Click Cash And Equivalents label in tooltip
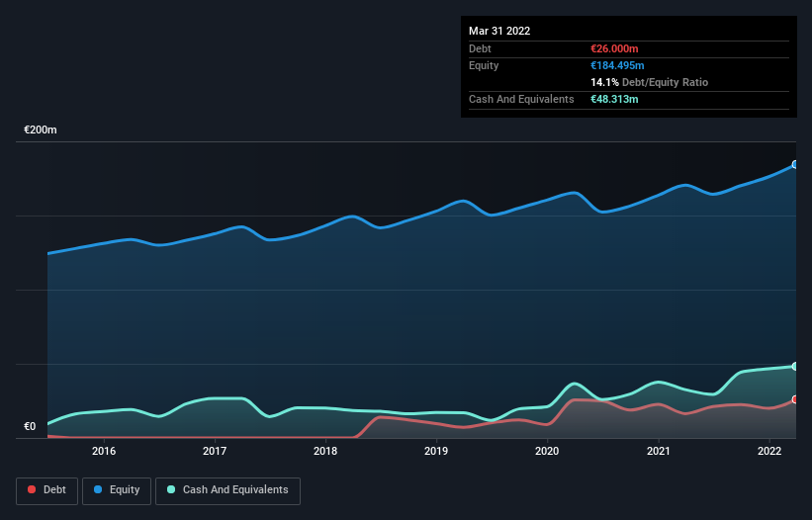The width and height of the screenshot is (812, 520). coord(521,99)
